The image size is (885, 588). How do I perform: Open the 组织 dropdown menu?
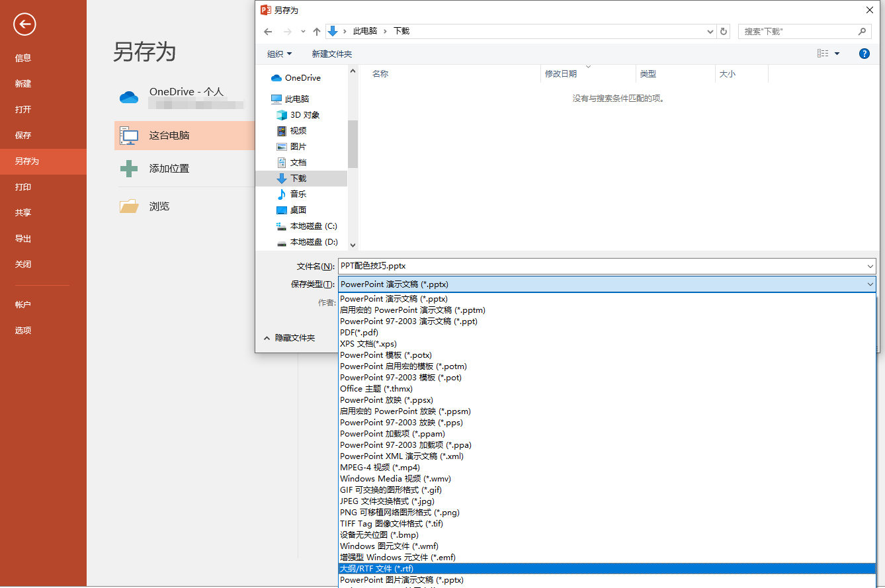click(x=280, y=54)
